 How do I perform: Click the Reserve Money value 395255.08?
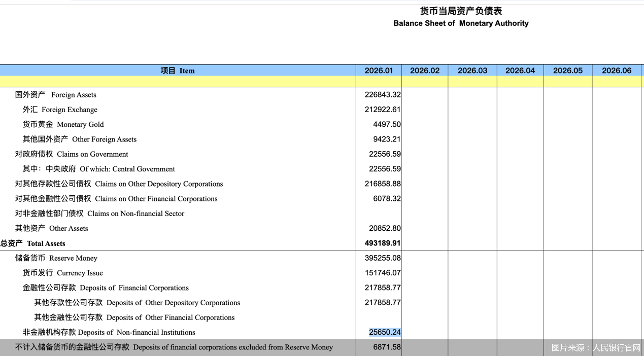tap(382, 258)
